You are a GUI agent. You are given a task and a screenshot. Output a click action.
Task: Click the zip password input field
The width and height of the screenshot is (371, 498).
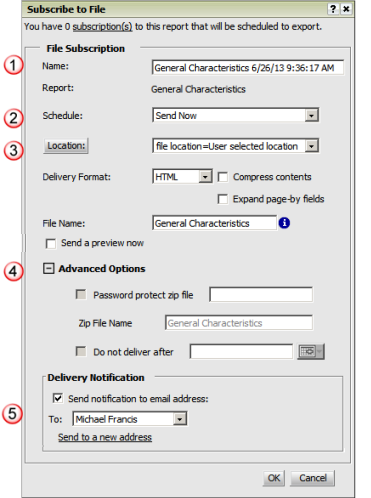(x=261, y=294)
